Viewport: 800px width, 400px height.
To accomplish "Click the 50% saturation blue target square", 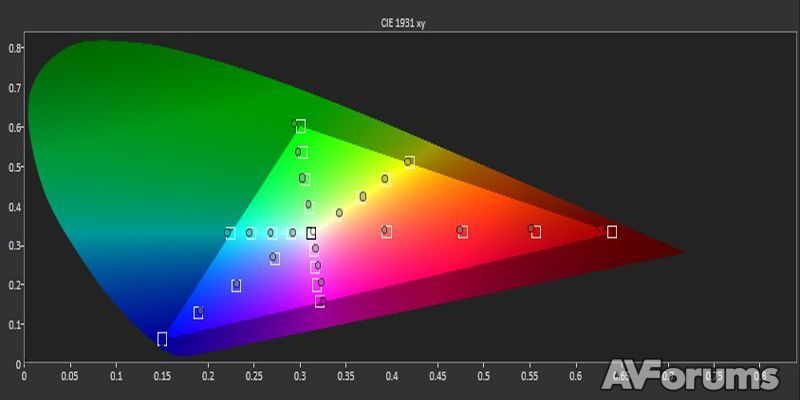I will (x=236, y=285).
